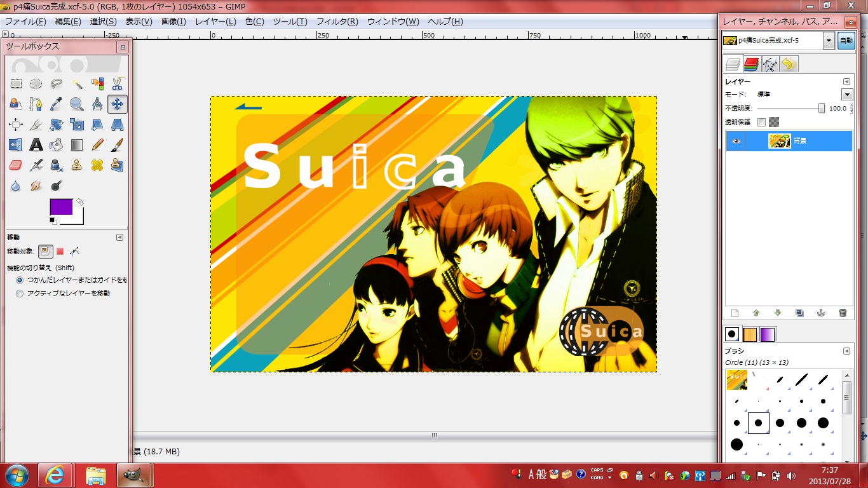Viewport: 868px width, 488px height.
Task: Select the Color Picker eyedropper tool
Action: 57,104
